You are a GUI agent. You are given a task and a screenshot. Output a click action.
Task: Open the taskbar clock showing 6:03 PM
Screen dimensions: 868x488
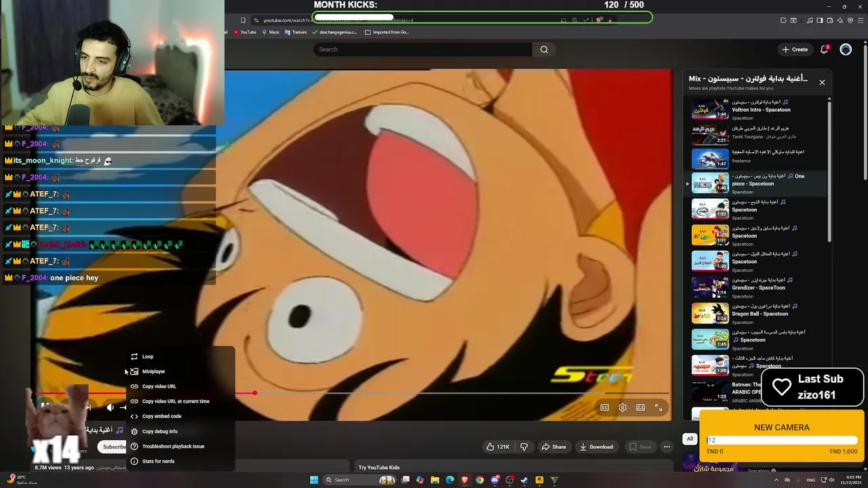tap(852, 480)
